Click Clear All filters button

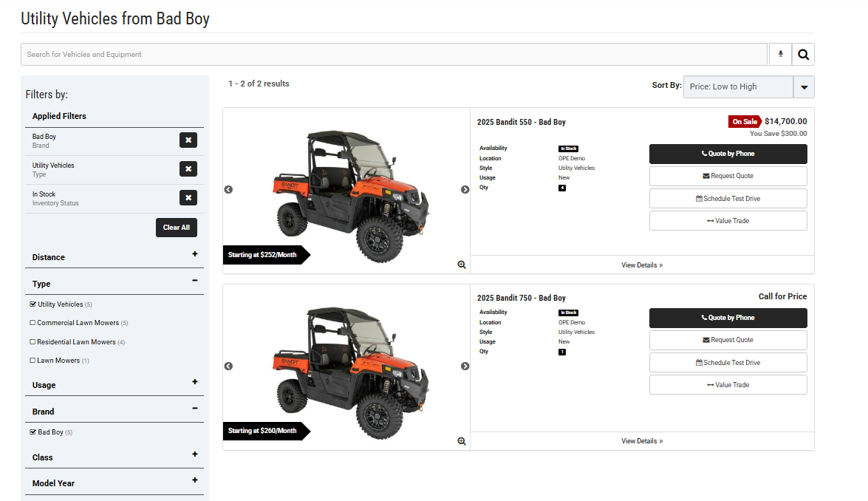177,228
